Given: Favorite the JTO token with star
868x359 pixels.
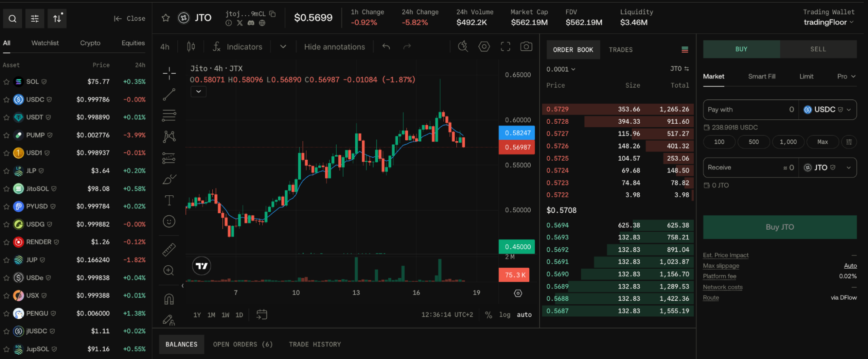Looking at the screenshot, I should pos(165,18).
